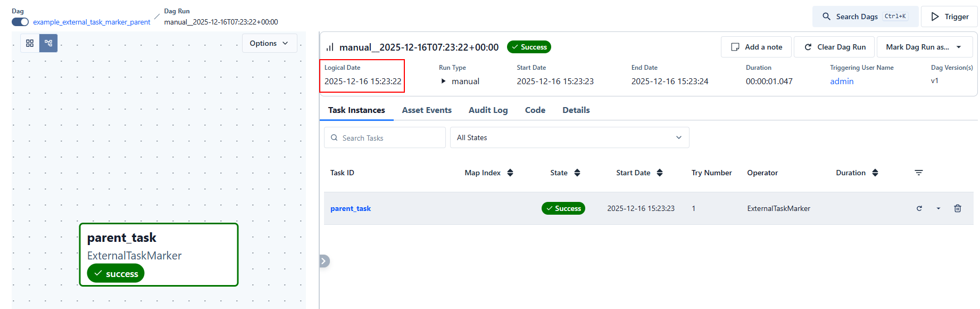The height and width of the screenshot is (309, 980).
Task: Open the parent_task task instance link
Action: coord(351,208)
